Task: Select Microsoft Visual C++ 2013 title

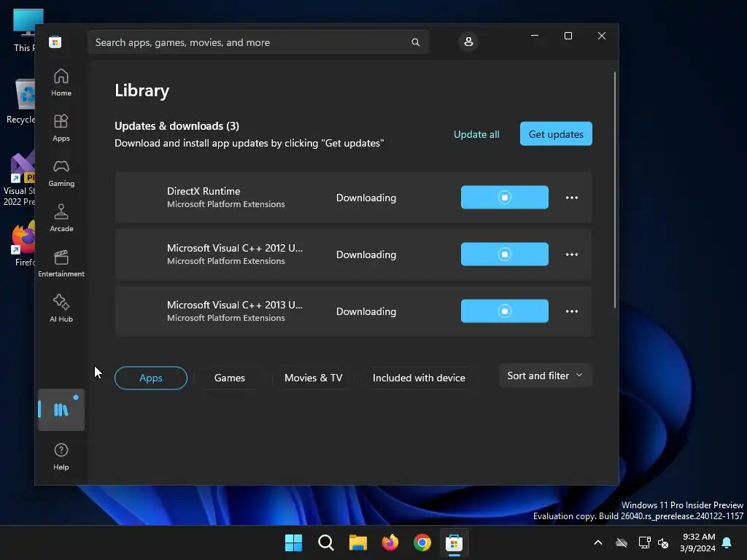Action: [x=235, y=305]
